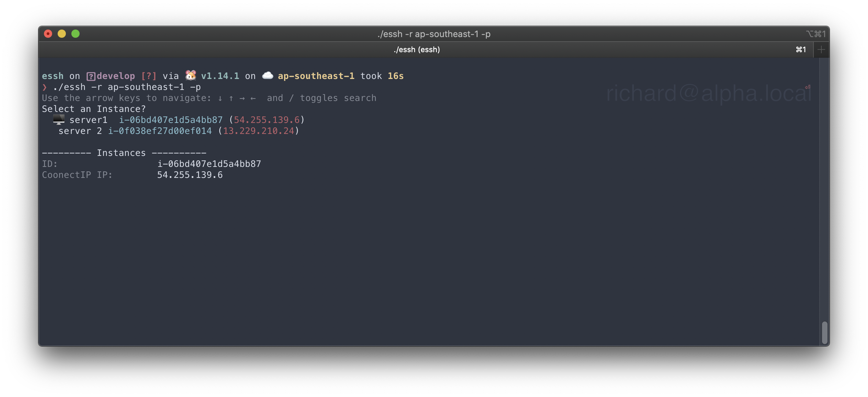Viewport: 868px width, 397px height.
Task: Click the red prompt chevron character
Action: tap(45, 87)
